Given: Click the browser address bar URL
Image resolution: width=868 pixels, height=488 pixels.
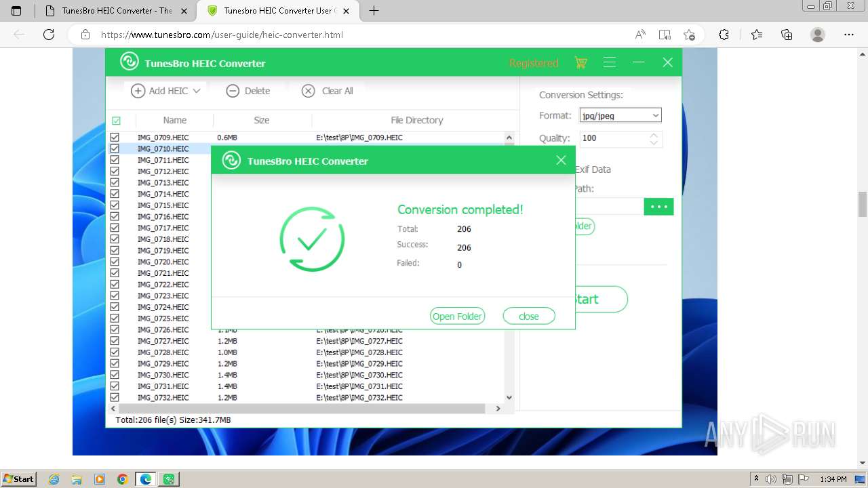Looking at the screenshot, I should coord(222,35).
